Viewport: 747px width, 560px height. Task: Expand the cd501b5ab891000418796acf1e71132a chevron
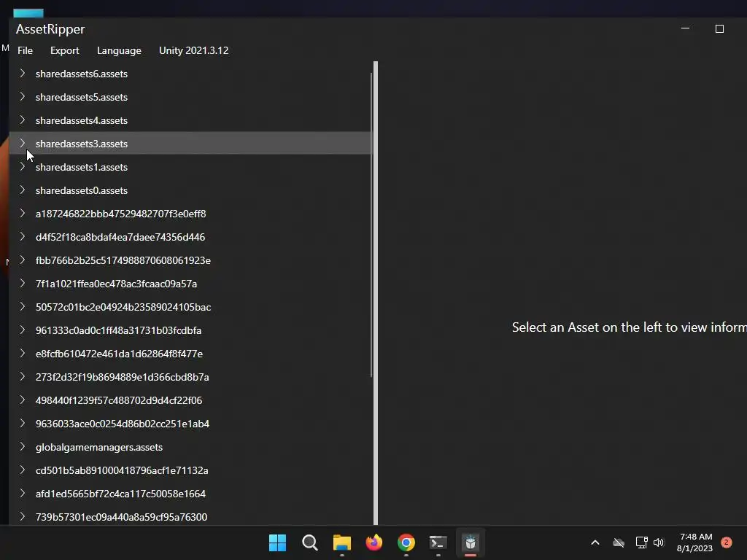coord(22,470)
